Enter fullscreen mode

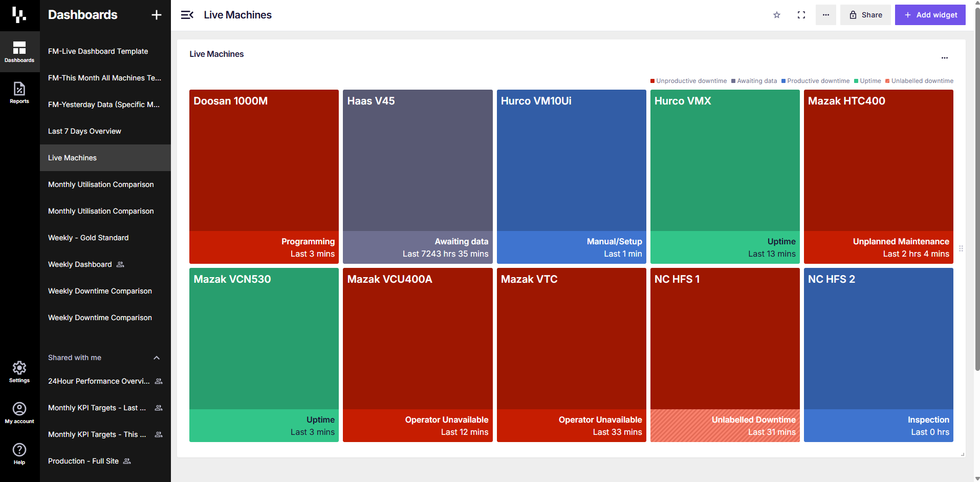click(x=801, y=15)
